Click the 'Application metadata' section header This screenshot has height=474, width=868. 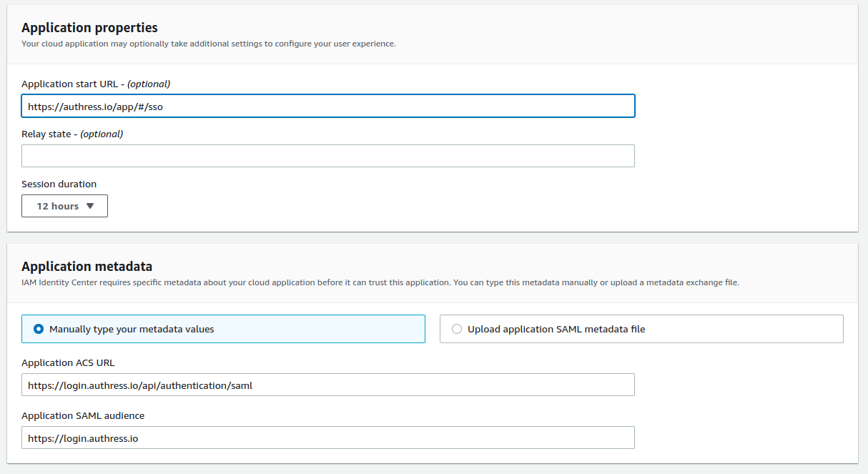coord(87,265)
